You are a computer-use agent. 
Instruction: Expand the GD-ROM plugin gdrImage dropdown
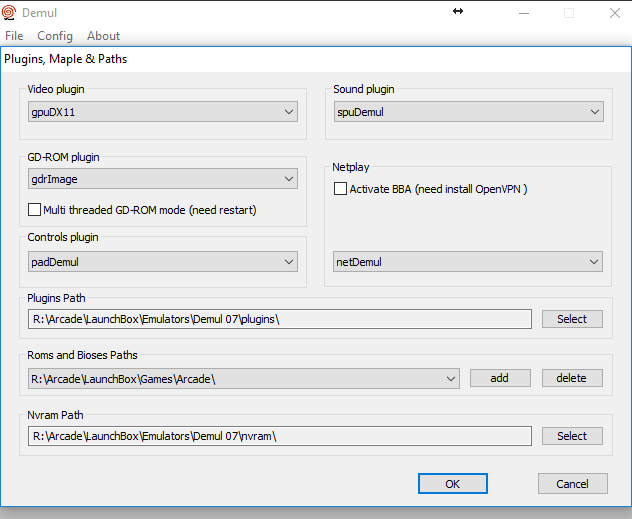click(163, 179)
